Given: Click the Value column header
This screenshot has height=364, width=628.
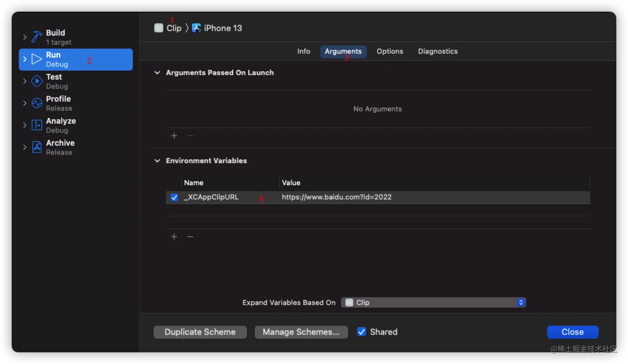Looking at the screenshot, I should 291,183.
